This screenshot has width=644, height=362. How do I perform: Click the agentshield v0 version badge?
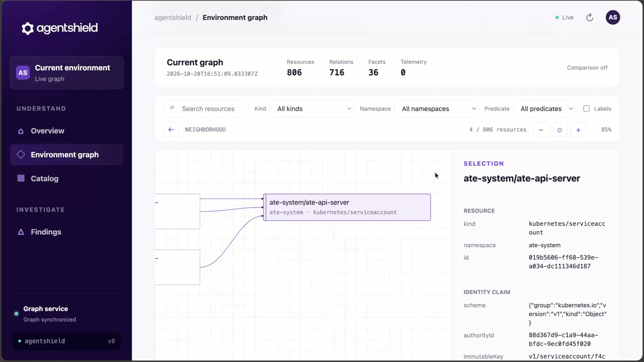point(67,341)
